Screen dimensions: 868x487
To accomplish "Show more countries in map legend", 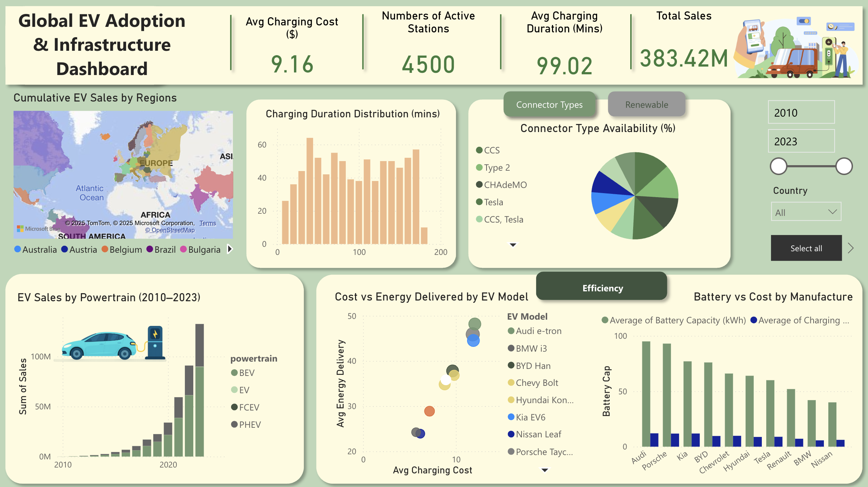I will coord(230,249).
